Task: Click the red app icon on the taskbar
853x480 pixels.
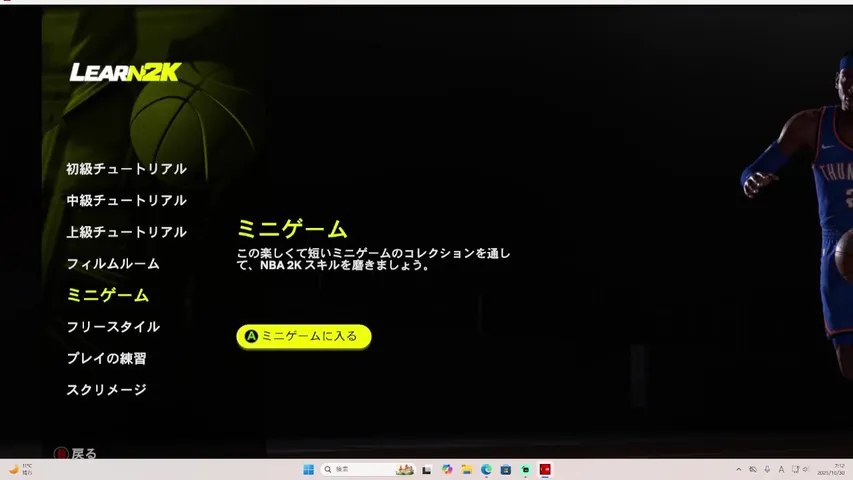Action: [x=545, y=470]
